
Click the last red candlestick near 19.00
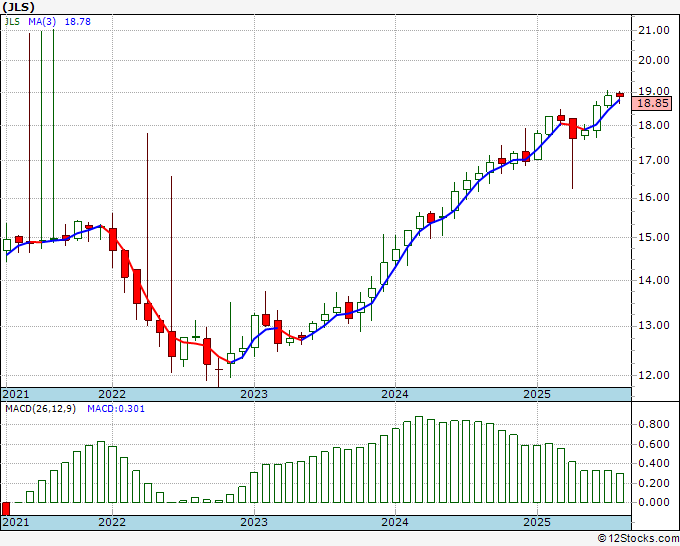click(620, 95)
